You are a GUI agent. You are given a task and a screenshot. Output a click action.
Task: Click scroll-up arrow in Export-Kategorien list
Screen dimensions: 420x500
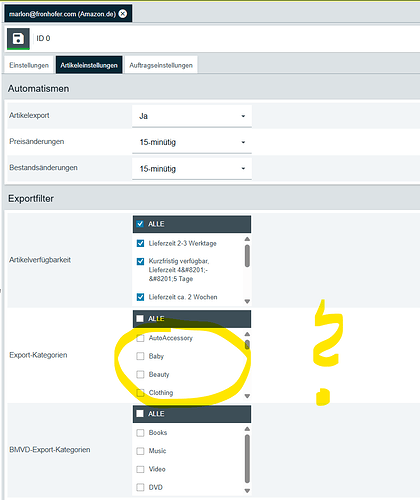247,334
